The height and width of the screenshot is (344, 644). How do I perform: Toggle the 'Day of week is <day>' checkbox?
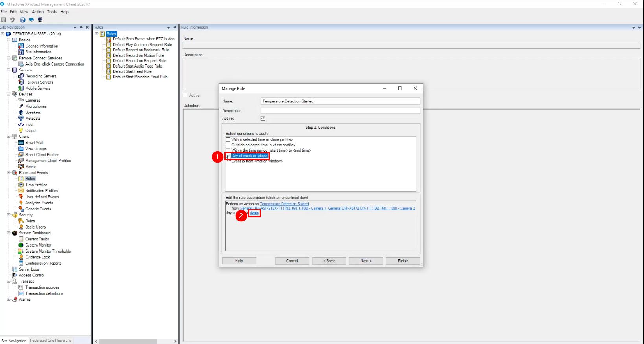[228, 156]
